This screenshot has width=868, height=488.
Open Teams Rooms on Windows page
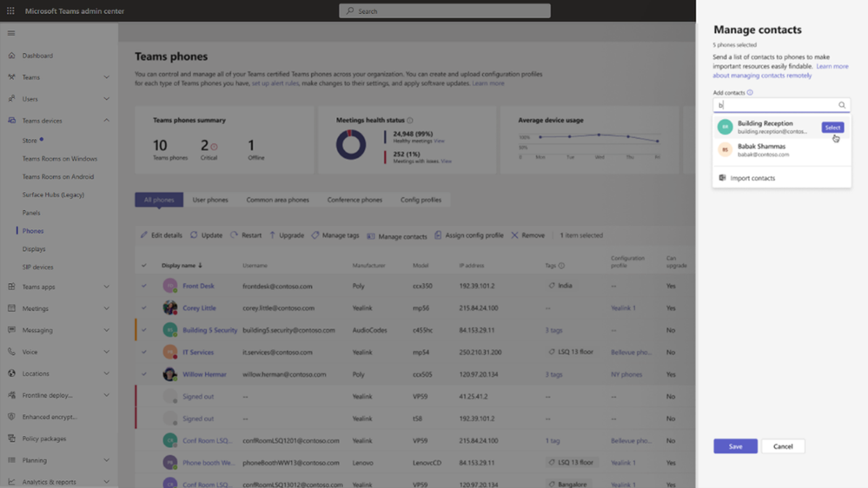tap(60, 159)
